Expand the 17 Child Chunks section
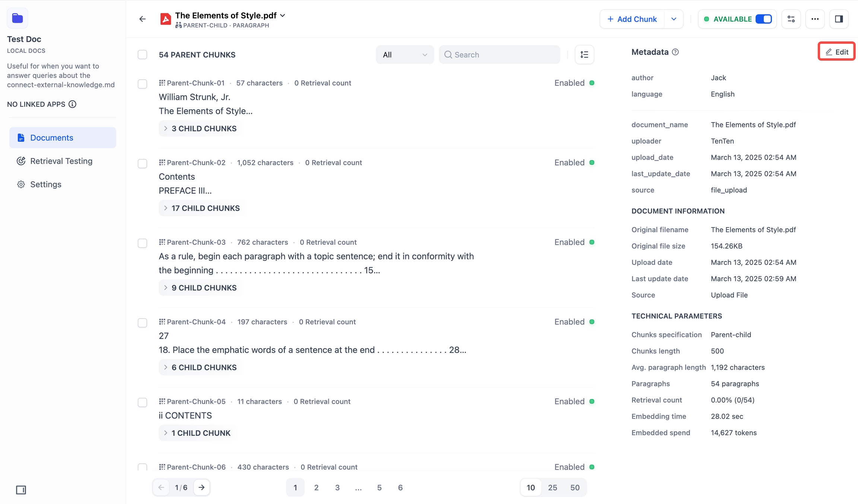This screenshot has height=504, width=858. tap(201, 208)
